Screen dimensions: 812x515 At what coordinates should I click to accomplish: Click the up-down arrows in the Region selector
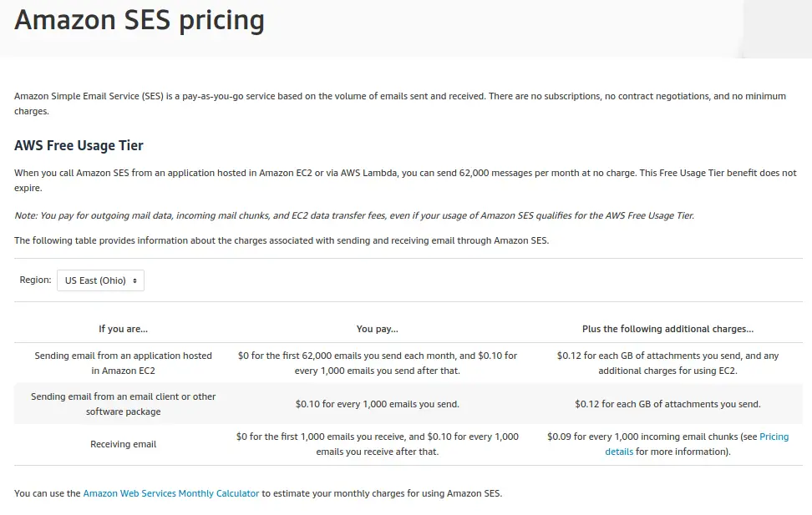coord(134,280)
